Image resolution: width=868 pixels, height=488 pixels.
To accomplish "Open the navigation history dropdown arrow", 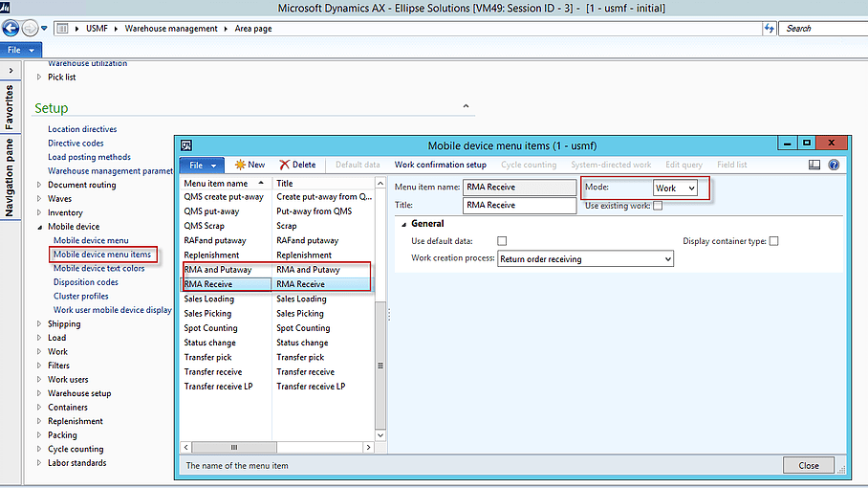I will [x=44, y=29].
